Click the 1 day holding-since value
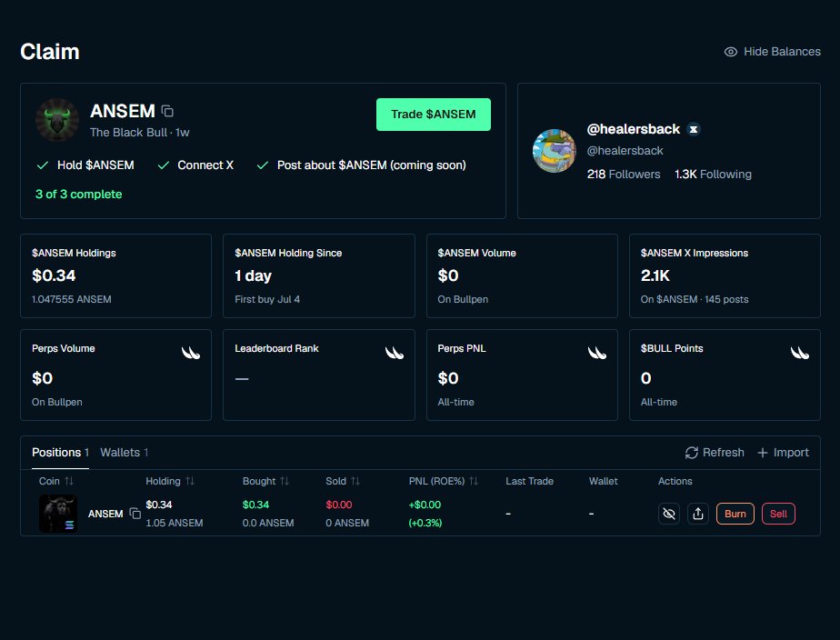Image resolution: width=840 pixels, height=640 pixels. click(x=253, y=275)
